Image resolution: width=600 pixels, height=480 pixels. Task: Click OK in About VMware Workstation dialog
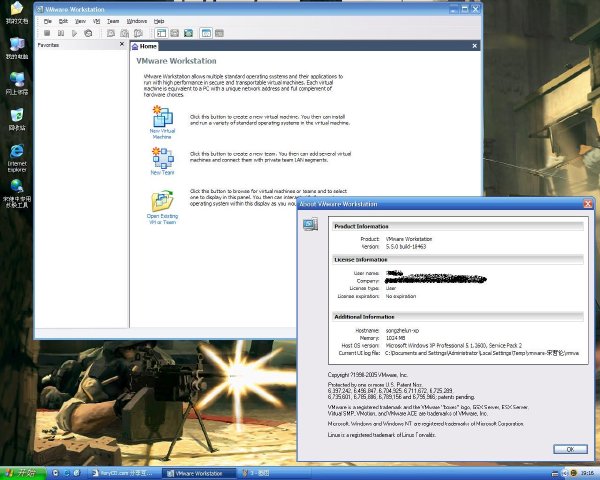(570, 449)
